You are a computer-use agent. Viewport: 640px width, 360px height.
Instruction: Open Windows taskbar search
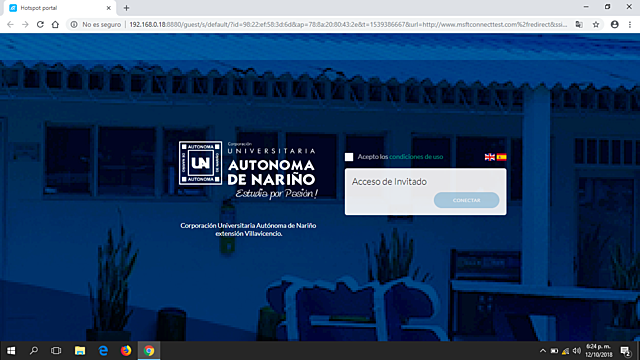[x=34, y=351]
